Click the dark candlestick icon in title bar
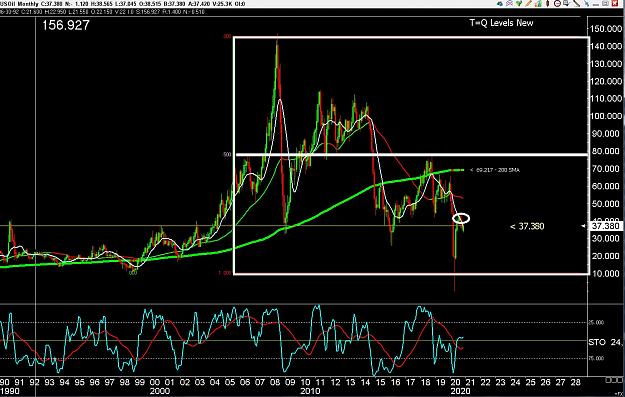The width and height of the screenshot is (625, 397). pos(548,4)
